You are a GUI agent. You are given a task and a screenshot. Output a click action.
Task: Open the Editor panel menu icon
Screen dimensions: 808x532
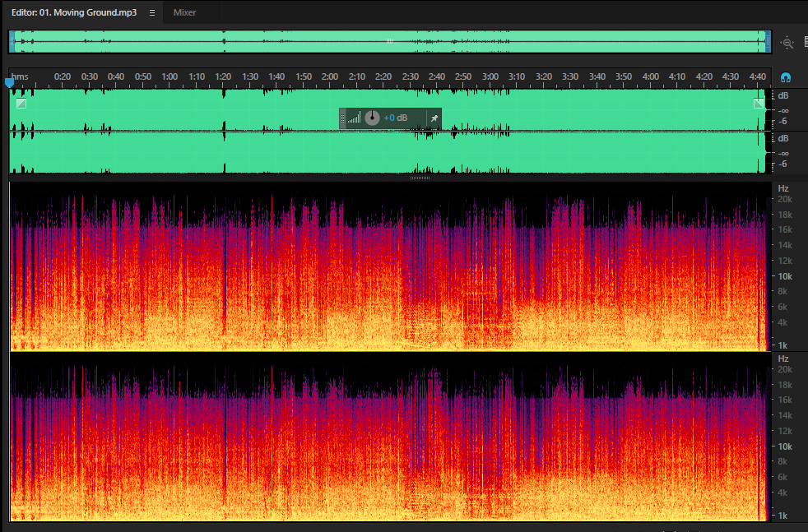click(152, 13)
